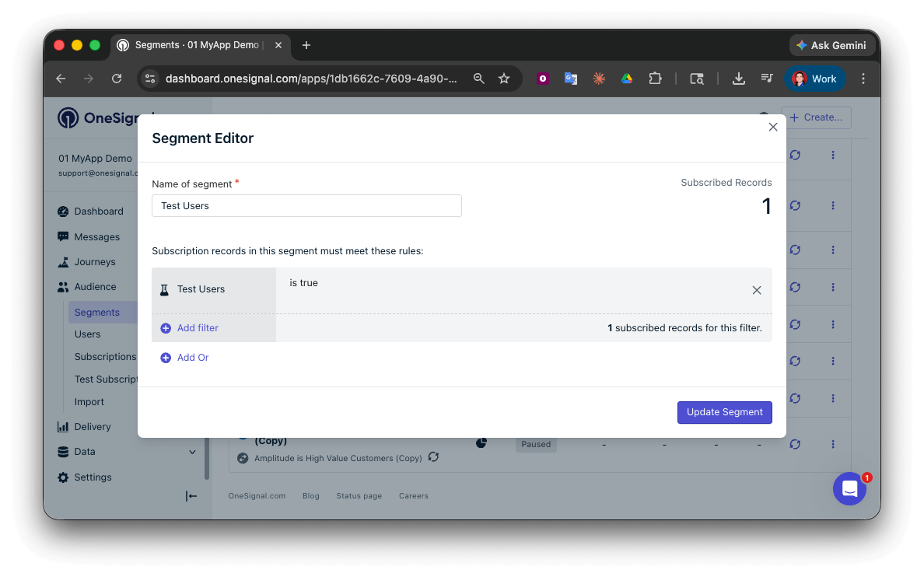Click the Paused status badge
Image resolution: width=924 pixels, height=577 pixels.
tap(536, 444)
